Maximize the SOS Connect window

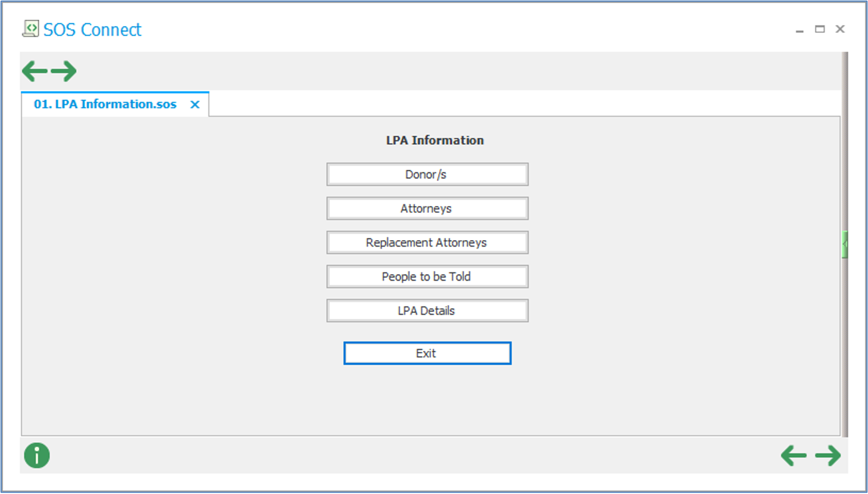[x=820, y=29]
